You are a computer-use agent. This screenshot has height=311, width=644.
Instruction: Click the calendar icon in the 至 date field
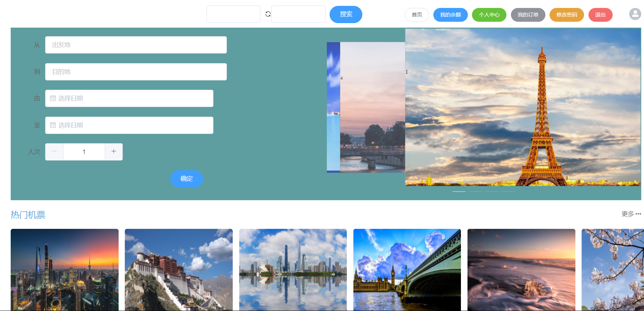pyautogui.click(x=53, y=125)
